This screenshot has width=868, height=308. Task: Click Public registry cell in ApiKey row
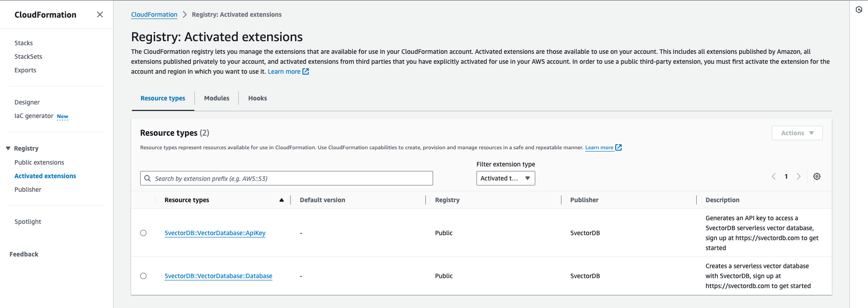pyautogui.click(x=443, y=233)
